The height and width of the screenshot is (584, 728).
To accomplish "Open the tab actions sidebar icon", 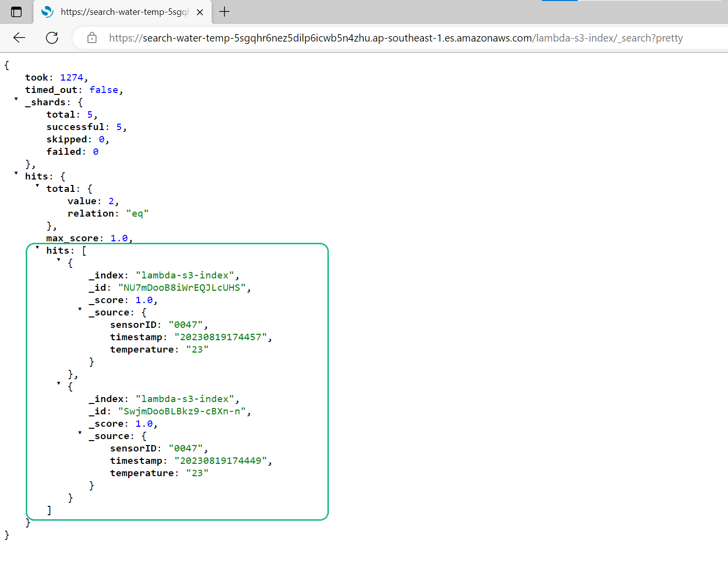I will pos(16,12).
